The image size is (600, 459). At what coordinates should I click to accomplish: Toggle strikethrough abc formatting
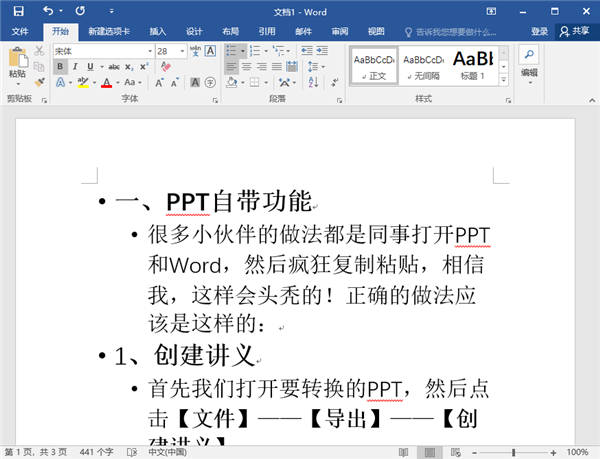pos(114,67)
